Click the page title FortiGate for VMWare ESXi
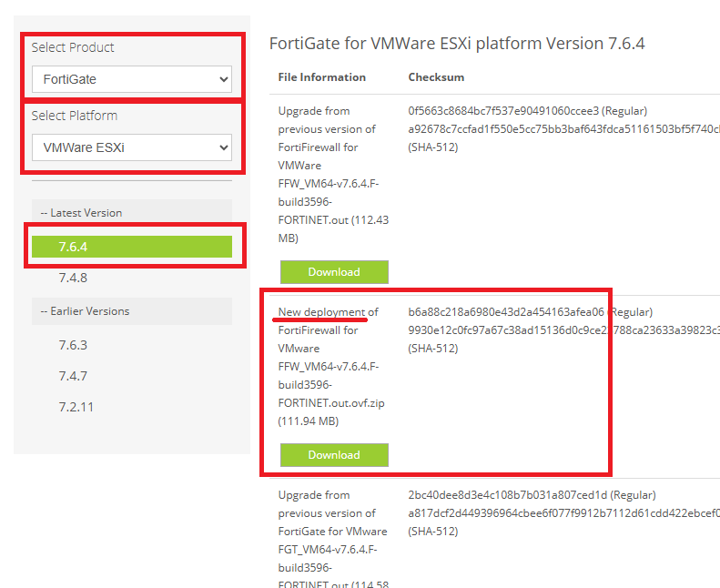The height and width of the screenshot is (588, 720). point(457,43)
